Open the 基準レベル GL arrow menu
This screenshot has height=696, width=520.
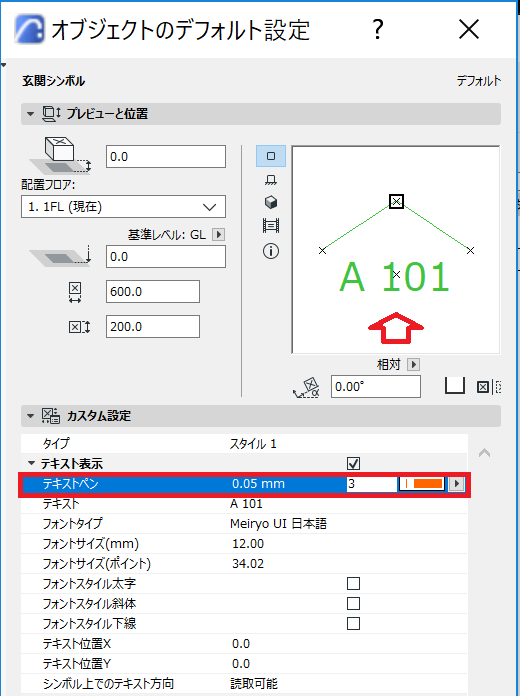[218, 234]
